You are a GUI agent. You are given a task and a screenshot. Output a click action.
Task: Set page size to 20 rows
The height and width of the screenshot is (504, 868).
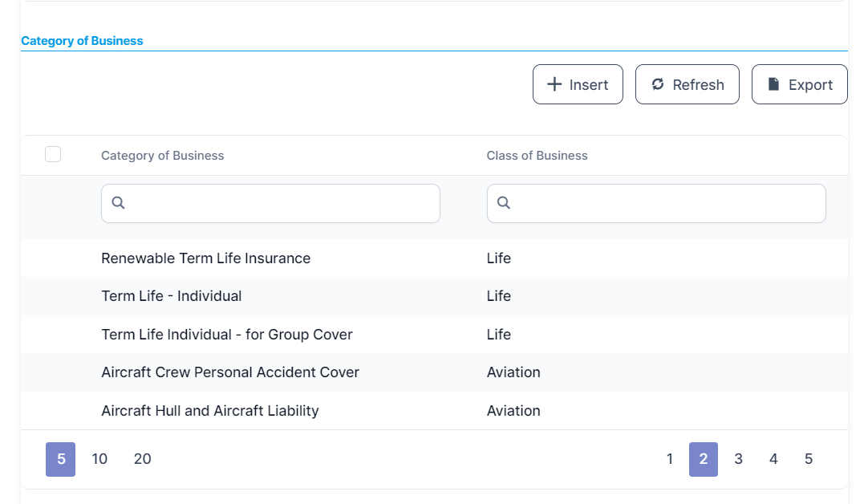click(142, 459)
